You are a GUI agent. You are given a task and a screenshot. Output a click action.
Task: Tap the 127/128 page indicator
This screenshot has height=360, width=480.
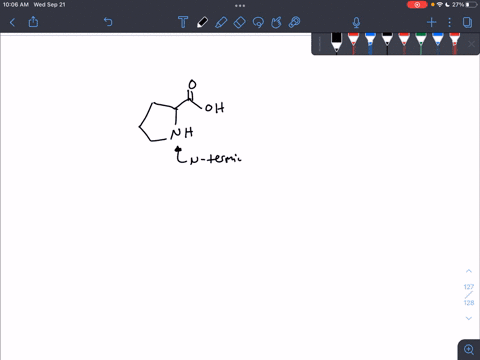(469, 295)
